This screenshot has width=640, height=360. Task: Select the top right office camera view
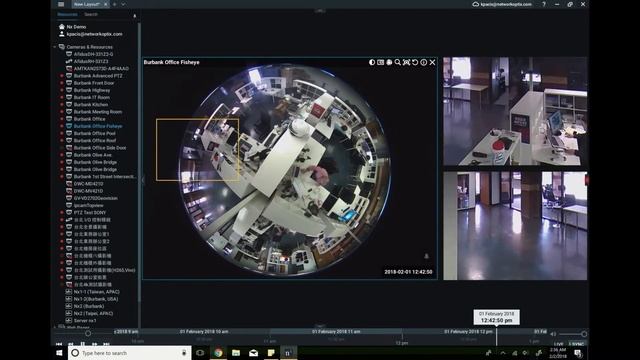pos(515,111)
